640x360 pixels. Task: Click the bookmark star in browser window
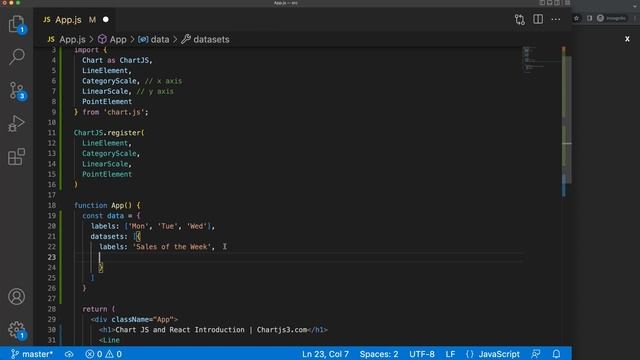[x=576, y=18]
